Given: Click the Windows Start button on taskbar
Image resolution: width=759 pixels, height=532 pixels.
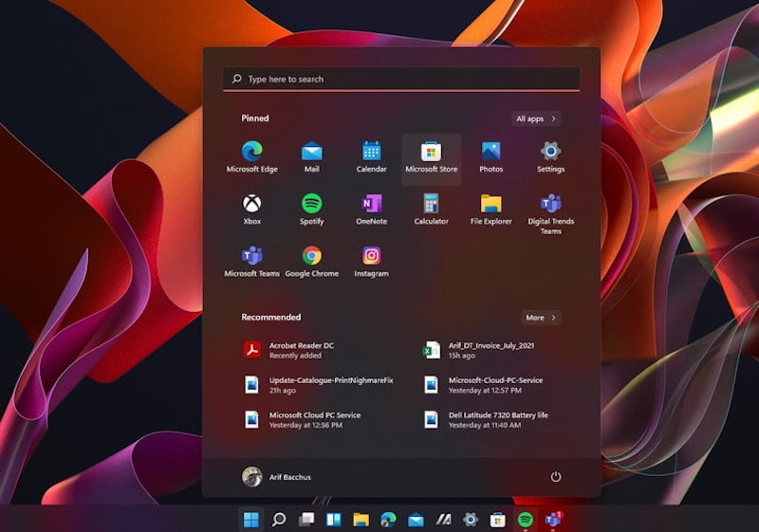Looking at the screenshot, I should pyautogui.click(x=251, y=519).
